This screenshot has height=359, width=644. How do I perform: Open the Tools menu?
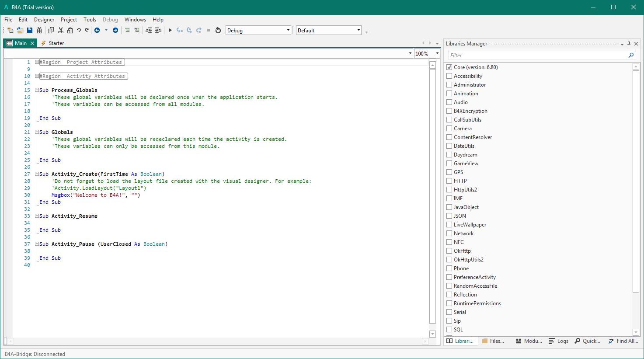pyautogui.click(x=90, y=19)
